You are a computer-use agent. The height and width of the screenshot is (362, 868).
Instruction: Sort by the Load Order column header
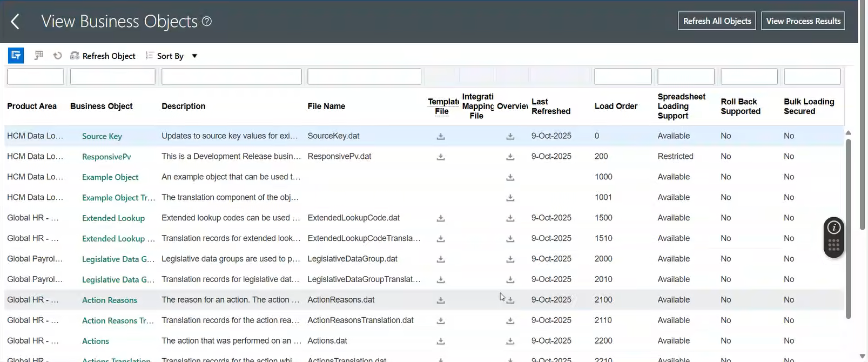pos(616,106)
